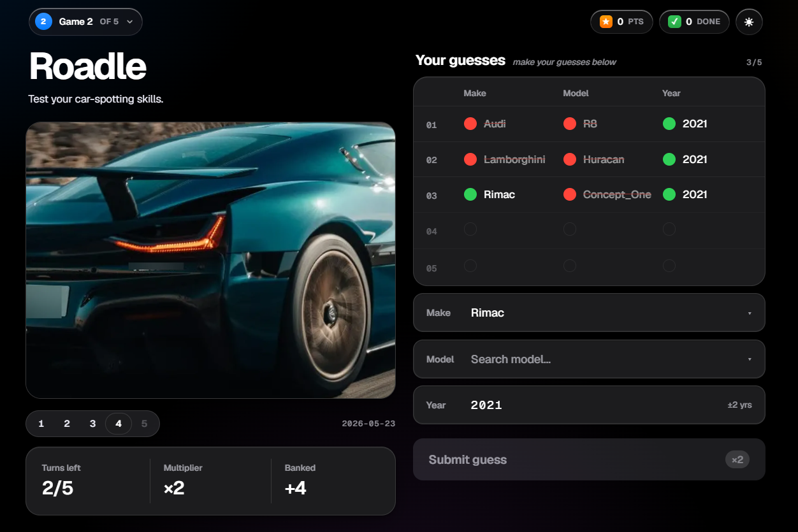Click the Your guesses heading
Image resolution: width=798 pixels, height=532 pixels.
460,61
